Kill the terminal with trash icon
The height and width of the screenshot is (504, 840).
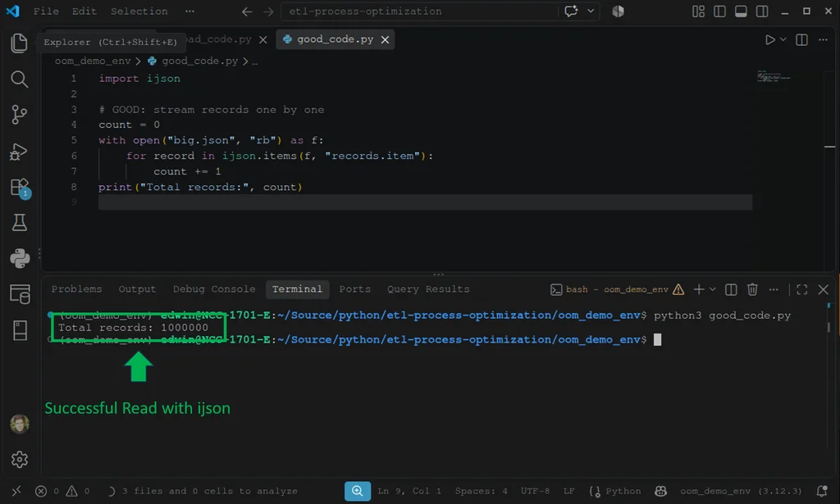point(752,289)
